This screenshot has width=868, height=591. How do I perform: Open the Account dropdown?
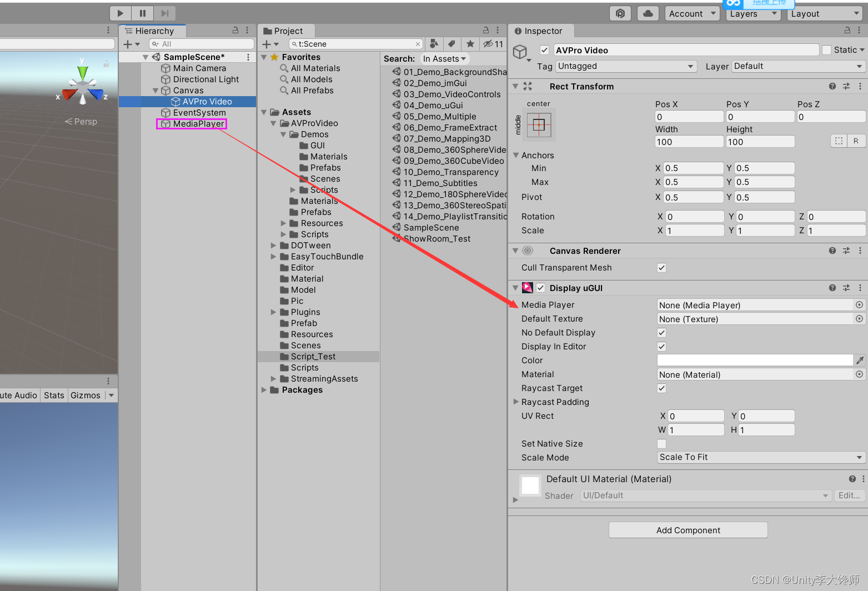693,14
